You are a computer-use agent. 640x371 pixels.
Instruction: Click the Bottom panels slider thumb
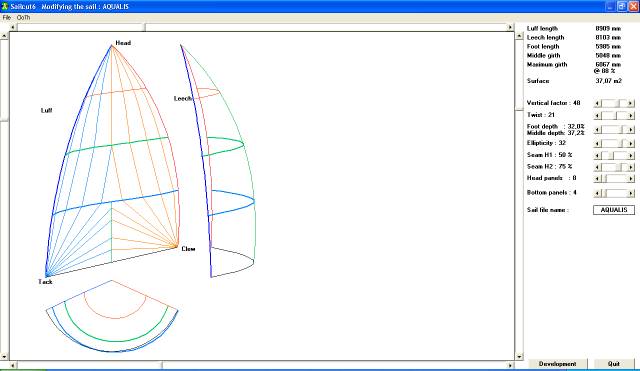coord(605,193)
